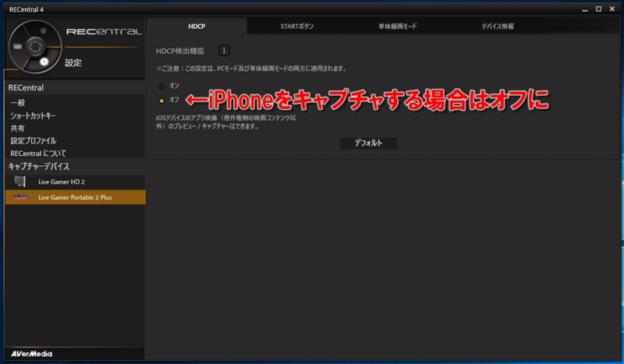Screen dimensions: 624x364
Task: Close the RECentral 4 window
Action: (612, 9)
